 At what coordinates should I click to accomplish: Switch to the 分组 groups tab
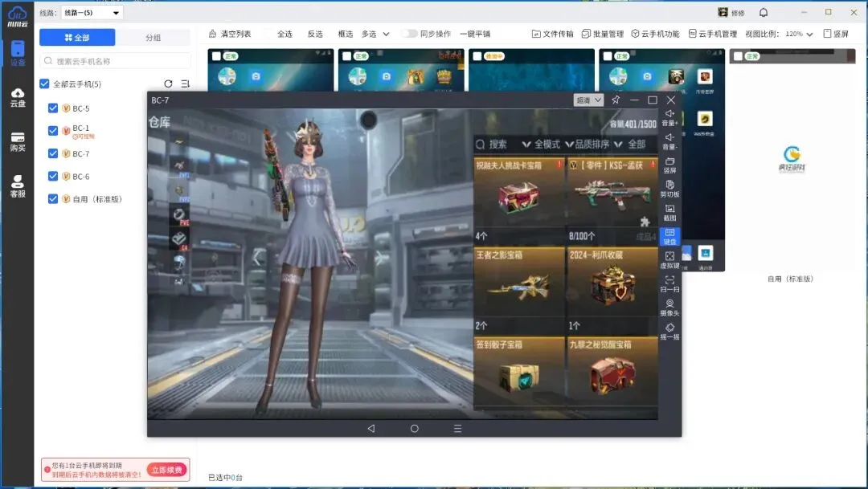tap(154, 37)
